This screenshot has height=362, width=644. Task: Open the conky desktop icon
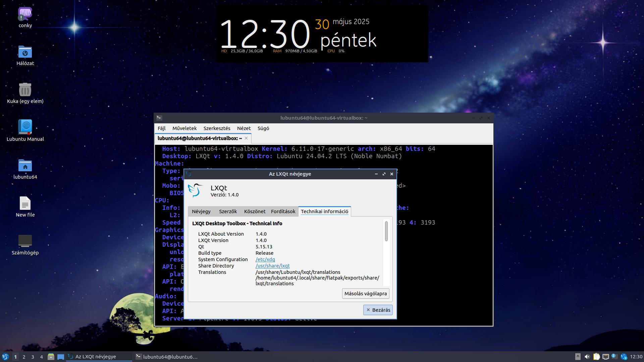click(x=25, y=14)
